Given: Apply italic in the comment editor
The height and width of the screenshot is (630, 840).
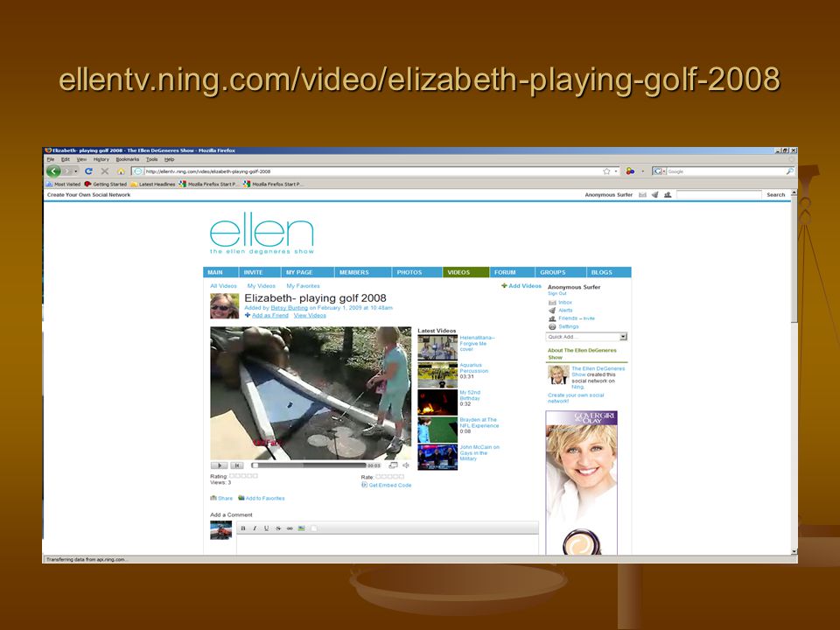Looking at the screenshot, I should [x=255, y=528].
